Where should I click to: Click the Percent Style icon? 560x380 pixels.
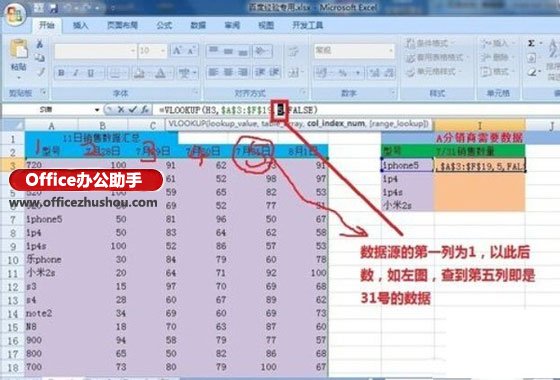tap(342, 73)
